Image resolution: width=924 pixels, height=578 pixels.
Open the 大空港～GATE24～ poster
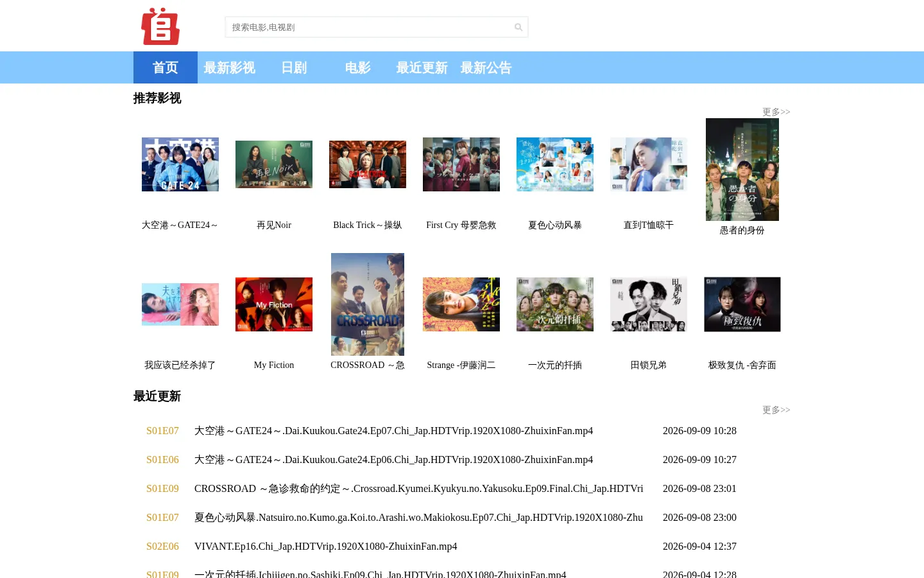(180, 164)
